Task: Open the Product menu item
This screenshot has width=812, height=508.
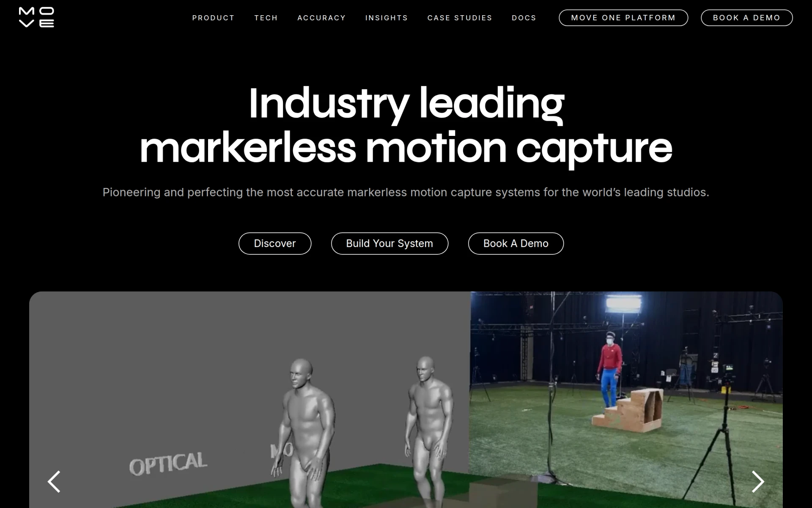Action: pyautogui.click(x=213, y=18)
